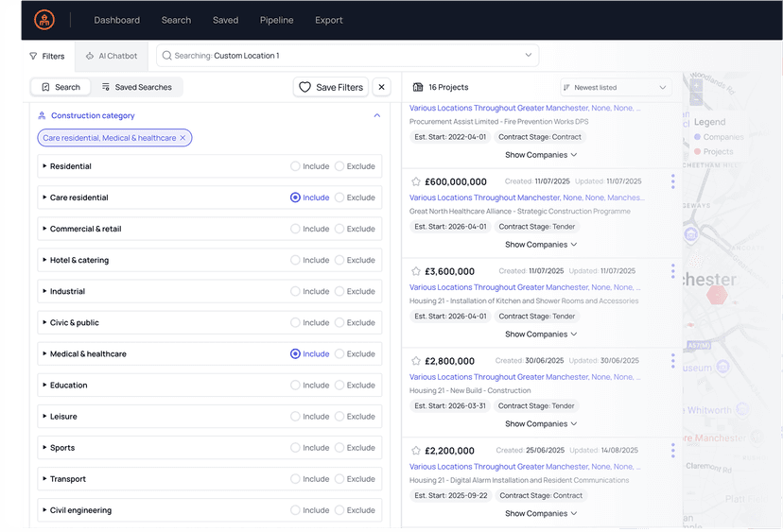Show Companies for the £600,000,000 project
Screen dimensions: 783x532
[540, 245]
